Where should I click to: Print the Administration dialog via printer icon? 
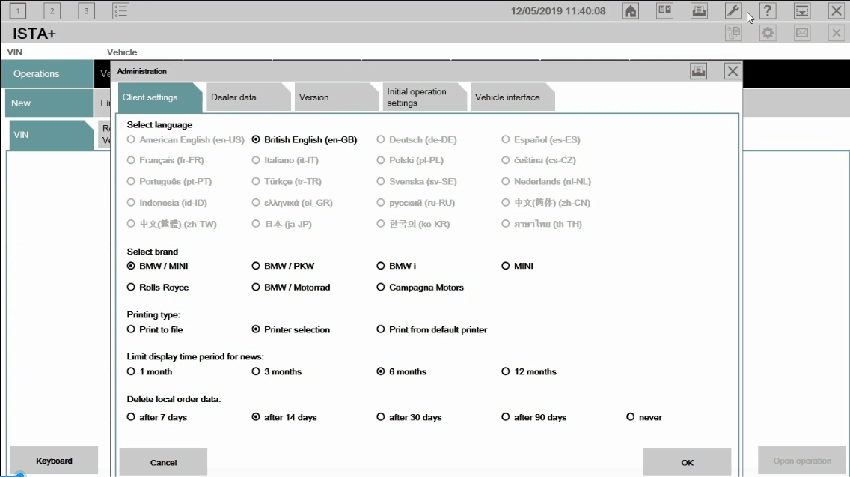click(x=698, y=71)
